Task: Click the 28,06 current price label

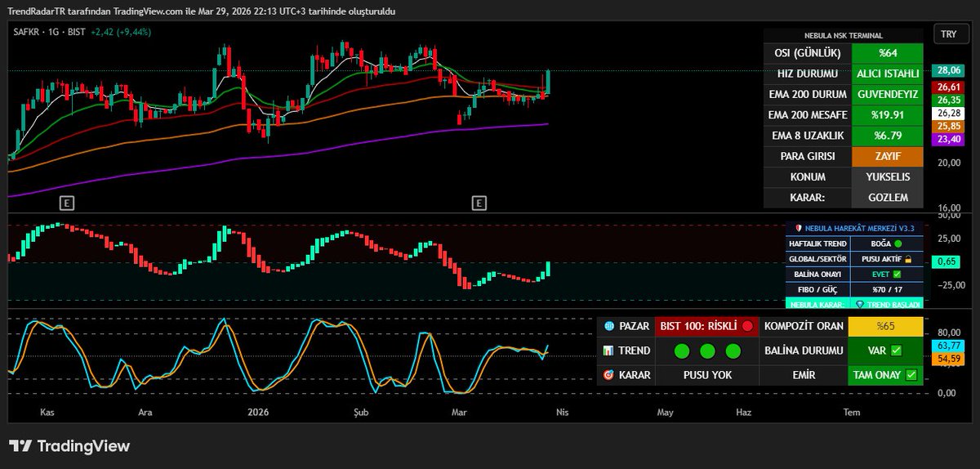Action: pyautogui.click(x=948, y=70)
